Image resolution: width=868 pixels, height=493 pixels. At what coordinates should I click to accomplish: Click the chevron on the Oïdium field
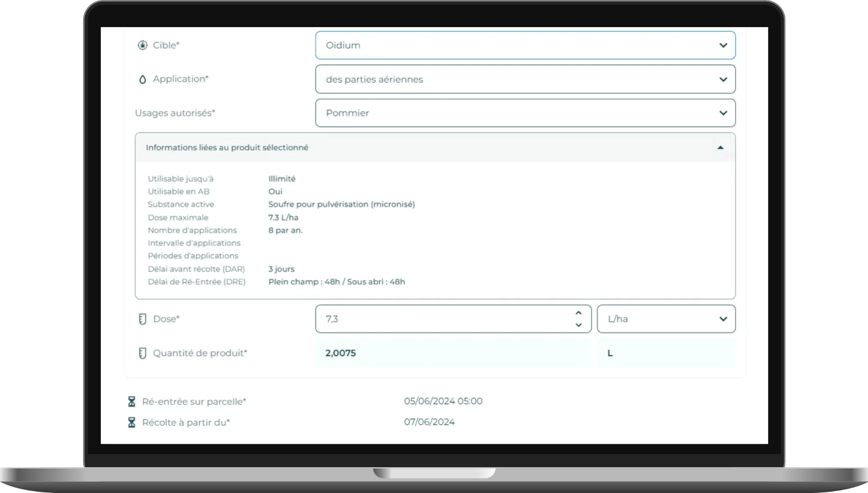(723, 45)
